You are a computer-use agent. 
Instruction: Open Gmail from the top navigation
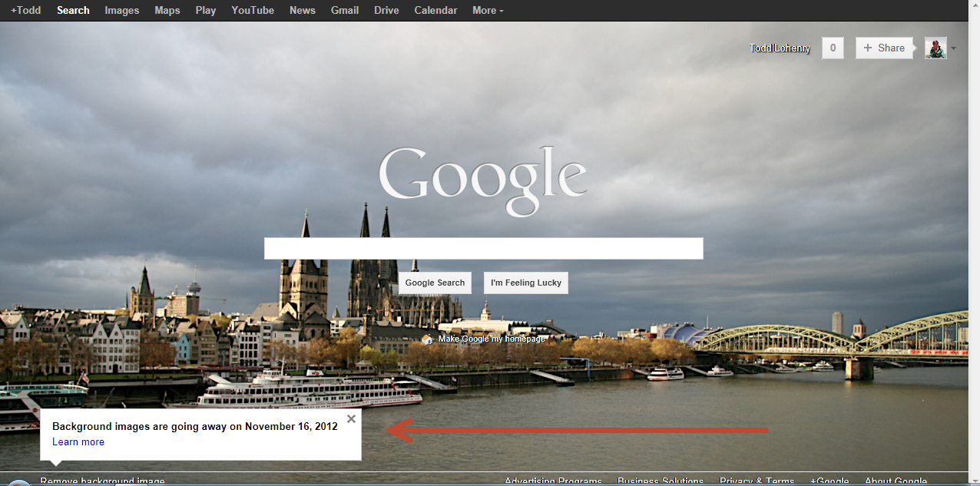point(345,11)
